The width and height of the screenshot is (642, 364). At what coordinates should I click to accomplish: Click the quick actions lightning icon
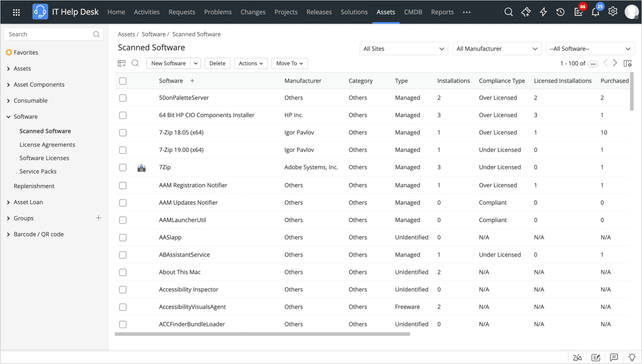tap(543, 12)
